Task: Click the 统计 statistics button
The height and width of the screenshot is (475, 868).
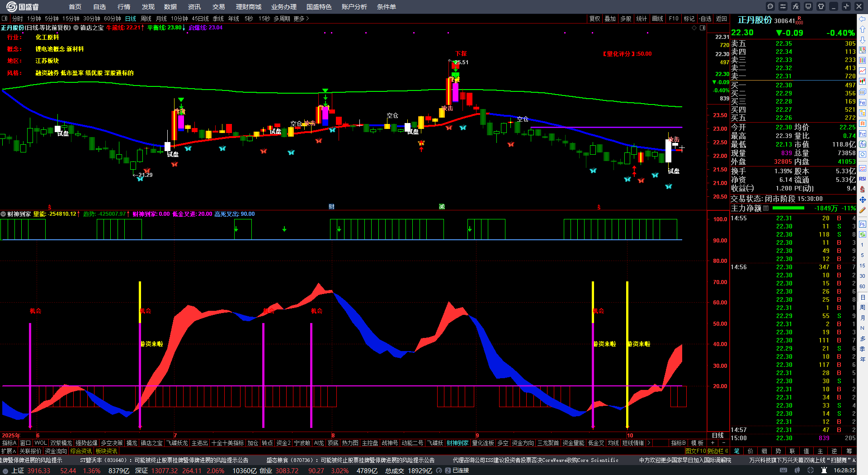Action: (x=642, y=19)
